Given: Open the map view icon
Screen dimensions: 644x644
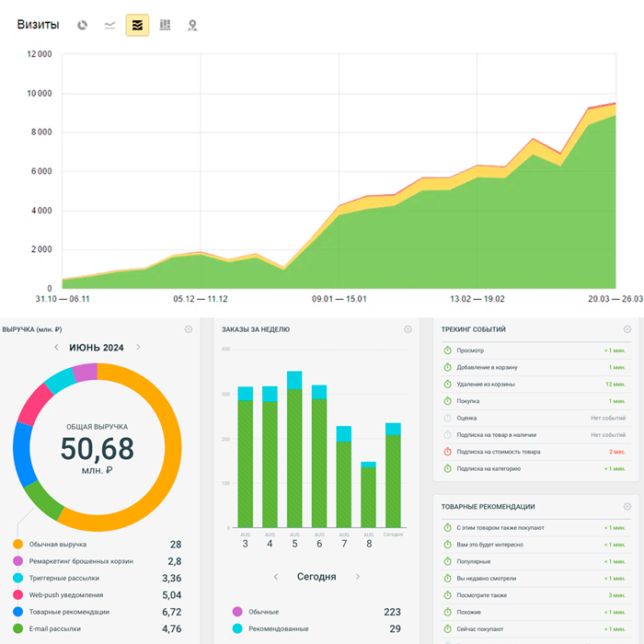Looking at the screenshot, I should click(x=192, y=26).
